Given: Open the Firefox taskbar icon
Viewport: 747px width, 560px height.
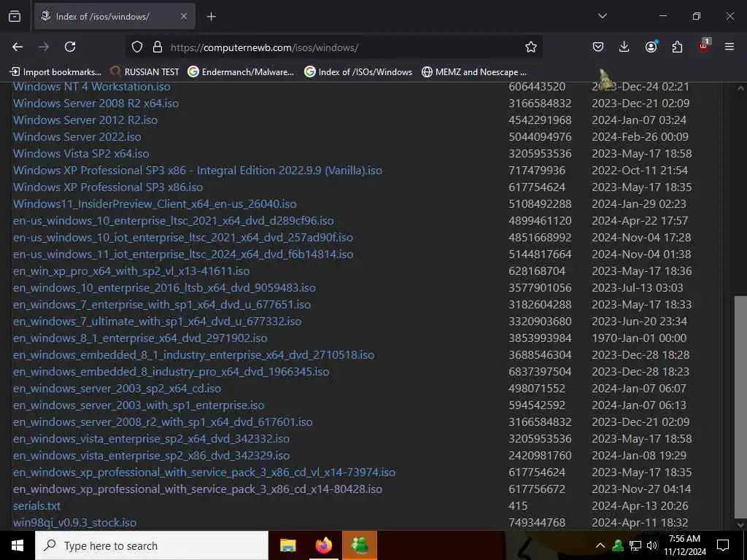Looking at the screenshot, I should (x=323, y=545).
